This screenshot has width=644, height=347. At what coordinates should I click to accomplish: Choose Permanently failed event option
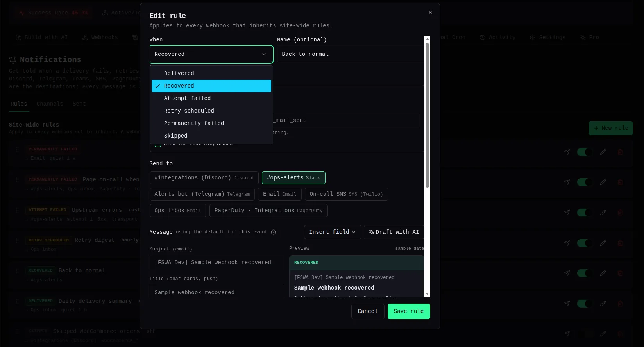pyautogui.click(x=211, y=123)
